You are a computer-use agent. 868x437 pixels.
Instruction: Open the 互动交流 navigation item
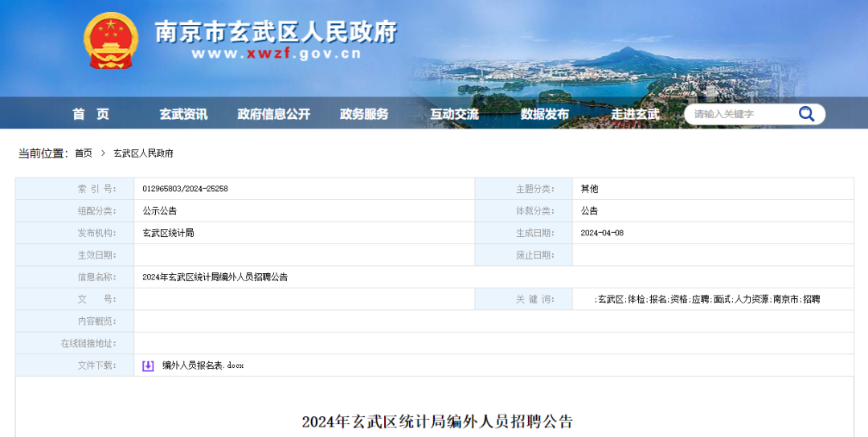[454, 114]
